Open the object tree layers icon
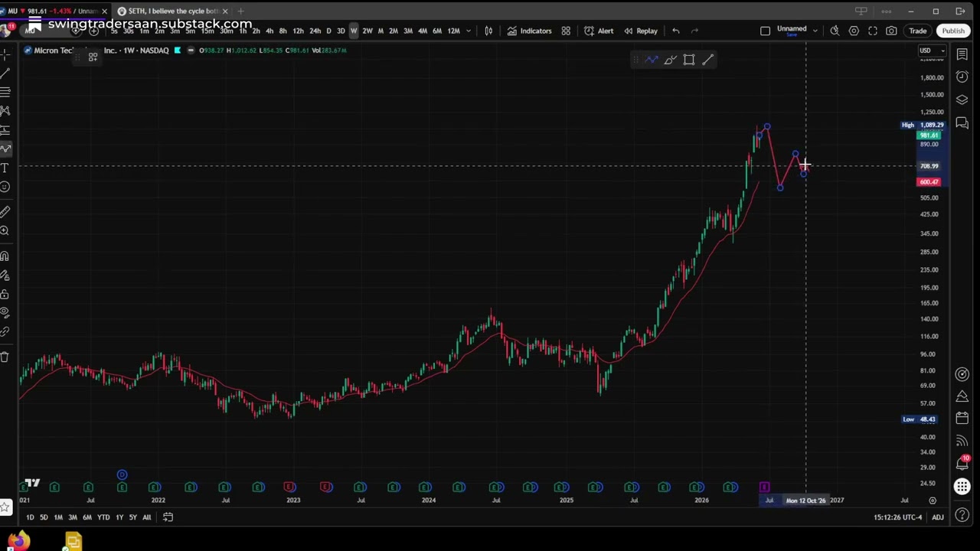 click(x=962, y=100)
